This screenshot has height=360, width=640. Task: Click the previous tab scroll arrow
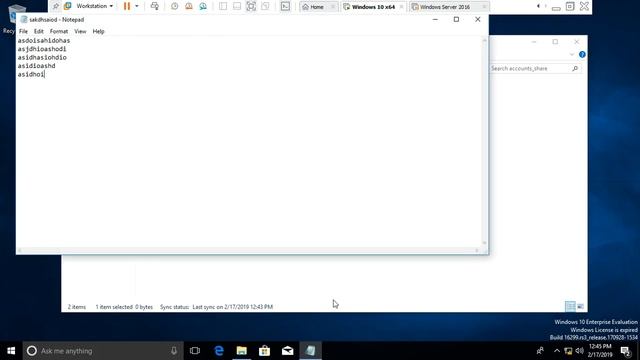(x=538, y=6)
